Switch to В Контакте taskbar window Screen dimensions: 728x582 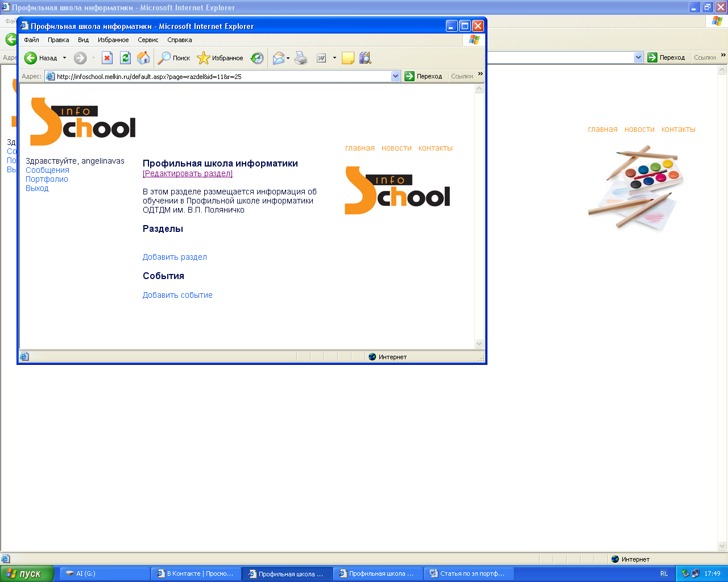tap(197, 573)
